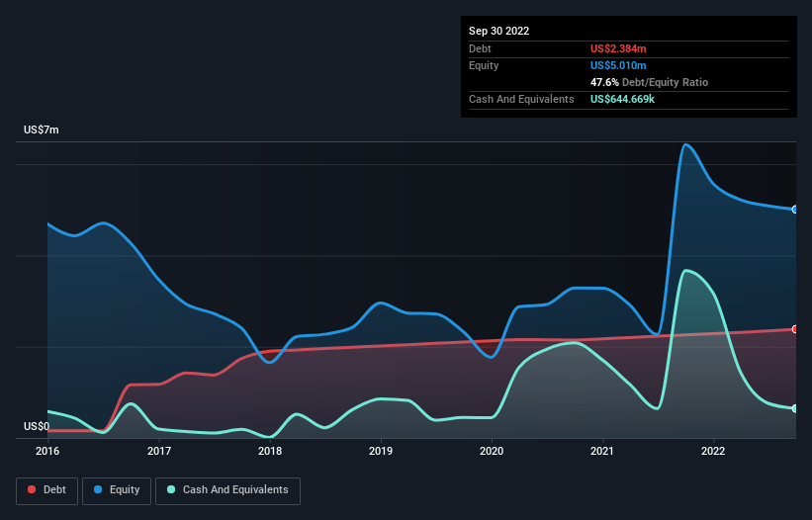This screenshot has height=520, width=812.
Task: Click the 2016 axis label
Action: point(47,451)
